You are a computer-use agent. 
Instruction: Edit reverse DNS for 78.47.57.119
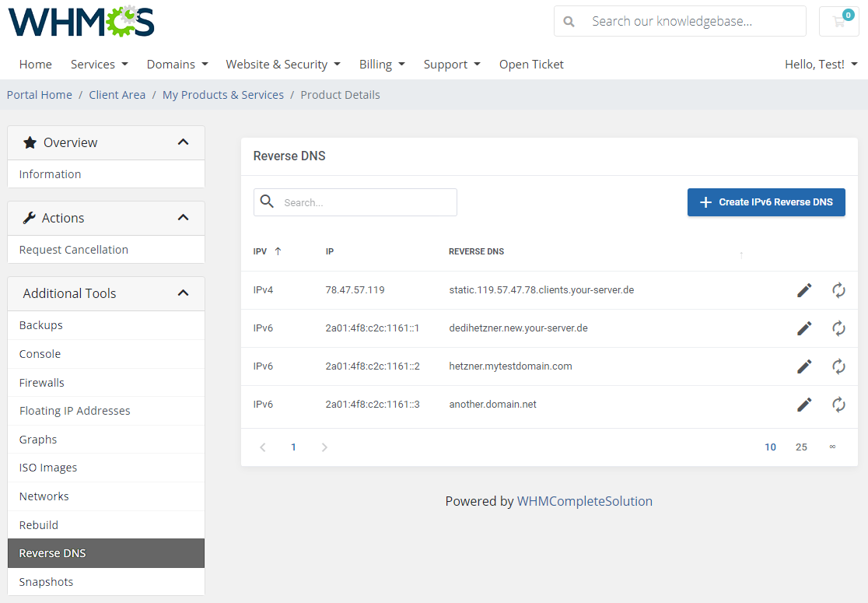(804, 290)
